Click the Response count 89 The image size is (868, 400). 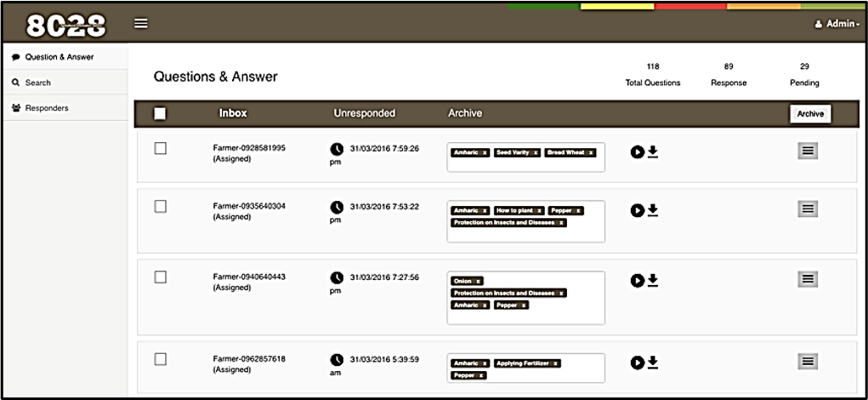729,66
